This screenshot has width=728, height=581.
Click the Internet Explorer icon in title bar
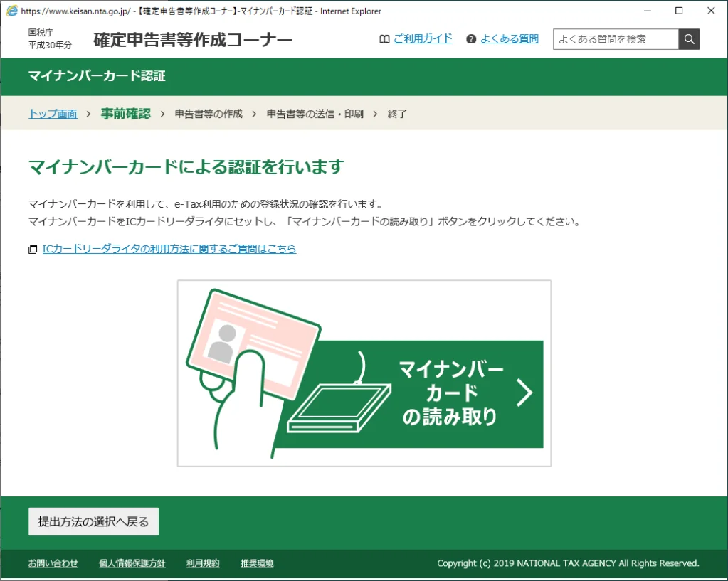coord(9,11)
